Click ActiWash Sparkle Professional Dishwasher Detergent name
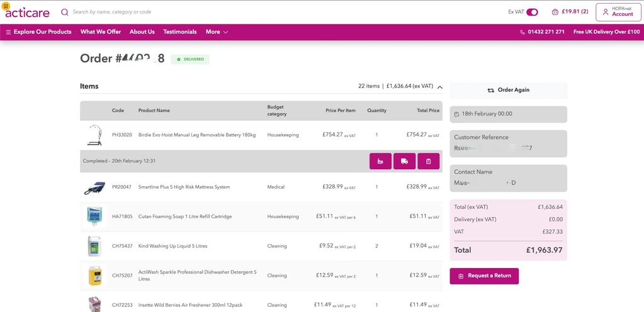Screen dimensions: 644x312 coord(198,276)
